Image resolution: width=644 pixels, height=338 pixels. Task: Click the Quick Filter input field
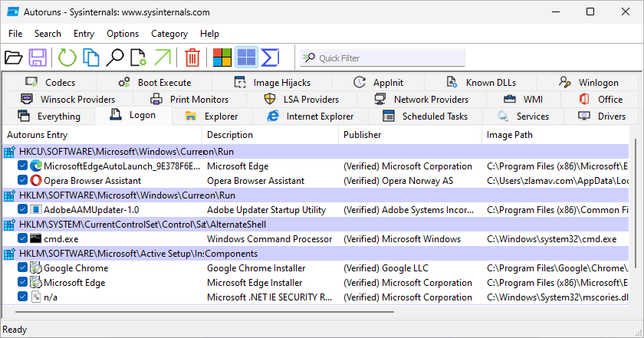pyautogui.click(x=383, y=58)
